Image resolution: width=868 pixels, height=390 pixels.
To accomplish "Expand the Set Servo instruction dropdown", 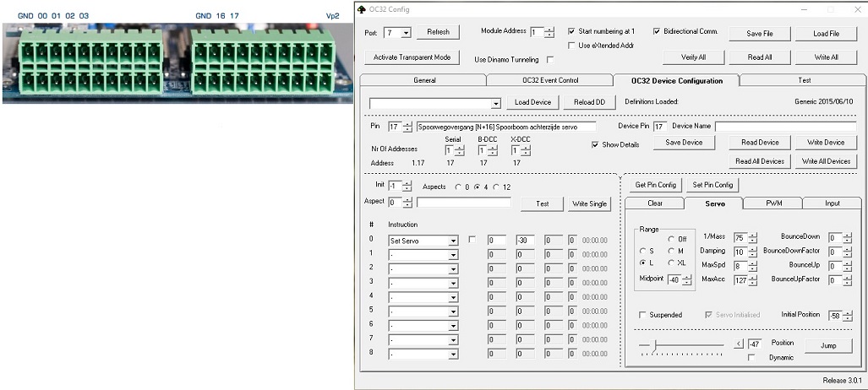I will (x=452, y=241).
